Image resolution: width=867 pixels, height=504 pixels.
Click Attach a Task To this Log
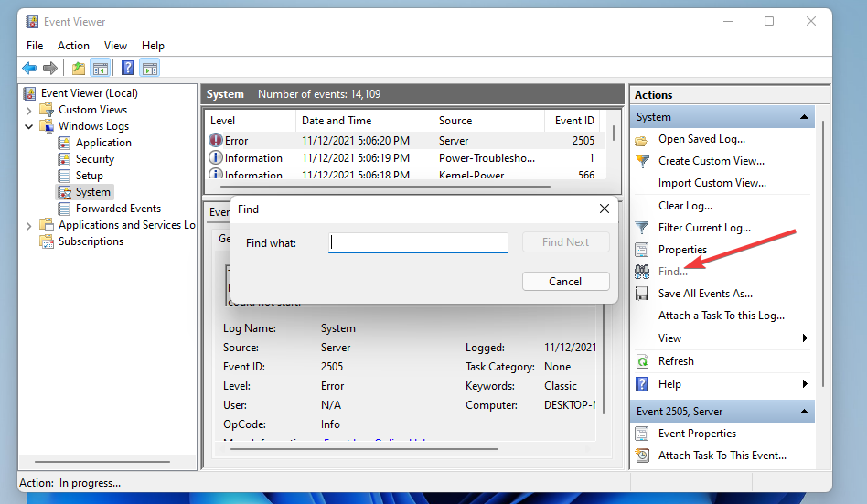coord(722,316)
